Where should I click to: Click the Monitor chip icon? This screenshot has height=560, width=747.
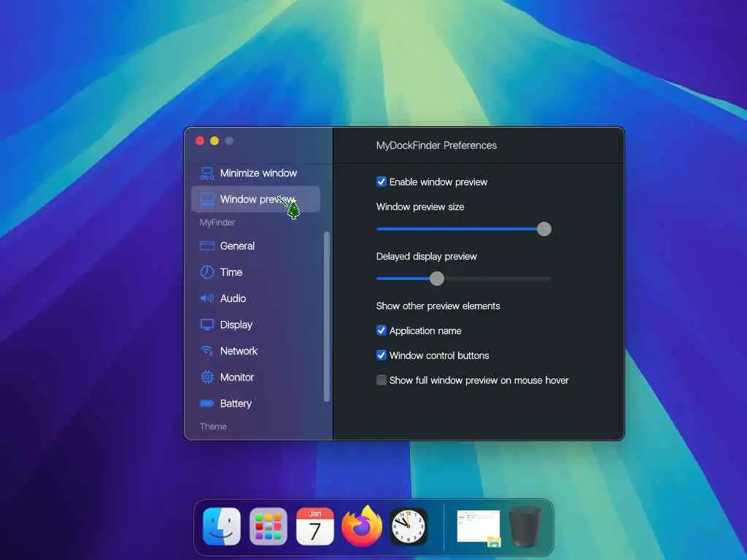coord(206,377)
